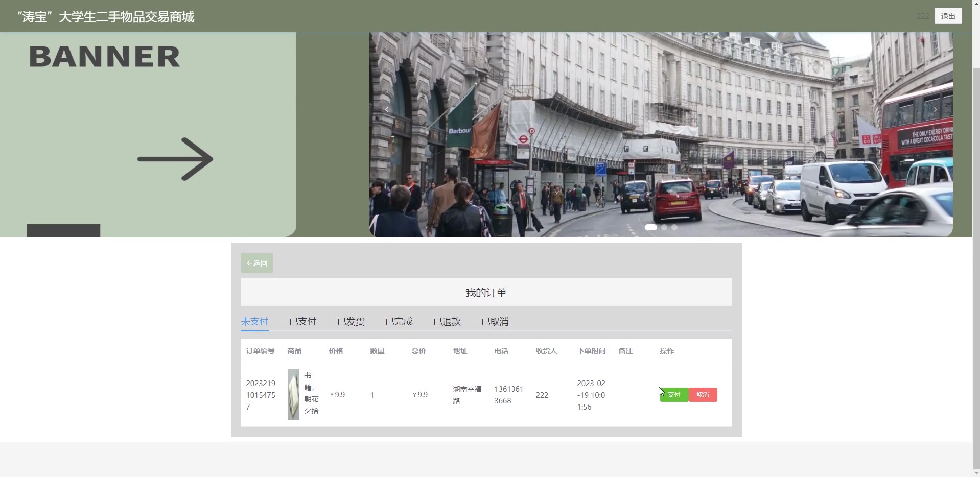
Task: Open the 已取消 orders tab
Action: 495,322
